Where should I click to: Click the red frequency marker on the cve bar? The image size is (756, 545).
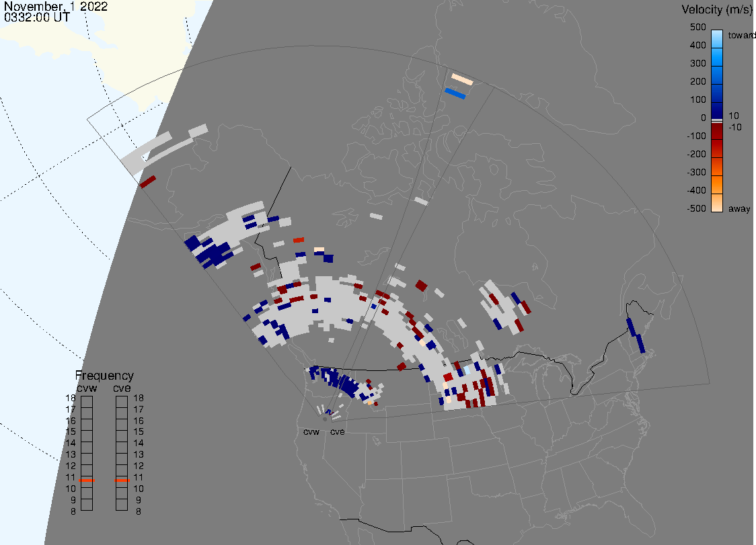pyautogui.click(x=122, y=480)
